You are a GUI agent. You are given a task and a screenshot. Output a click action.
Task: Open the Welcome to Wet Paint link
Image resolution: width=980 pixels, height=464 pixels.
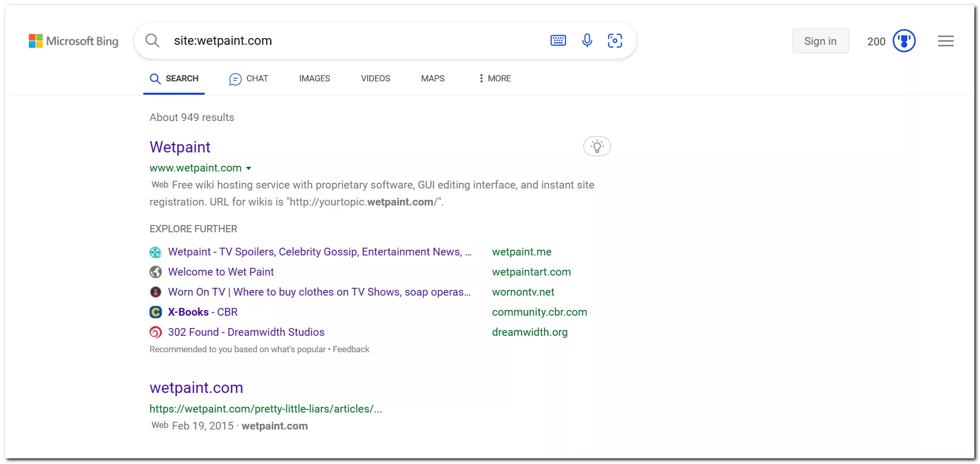(x=221, y=272)
